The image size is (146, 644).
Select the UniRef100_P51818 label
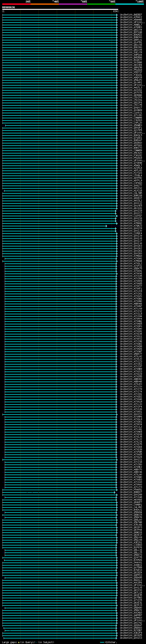coord(131,70)
